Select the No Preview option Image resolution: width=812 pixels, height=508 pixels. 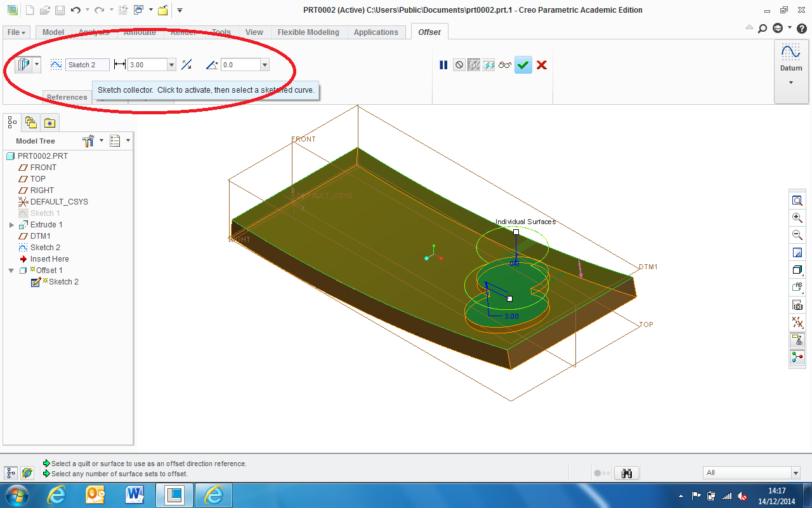459,65
